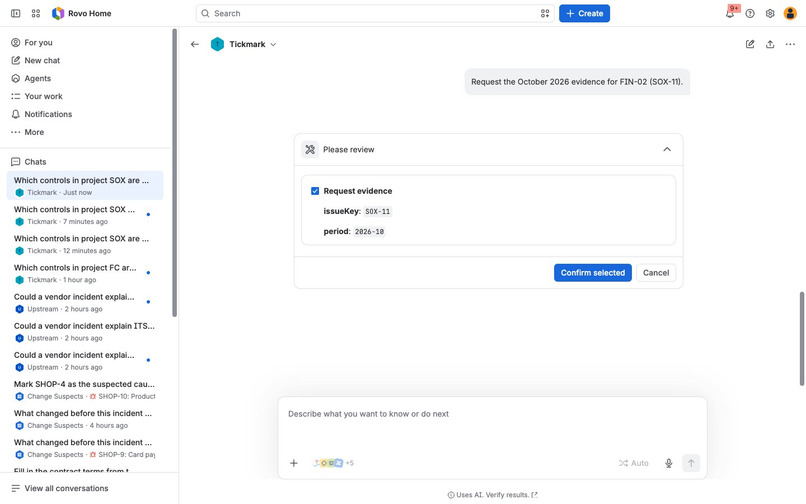Click the connected apps icons cluster
806x504 pixels.
[333, 463]
